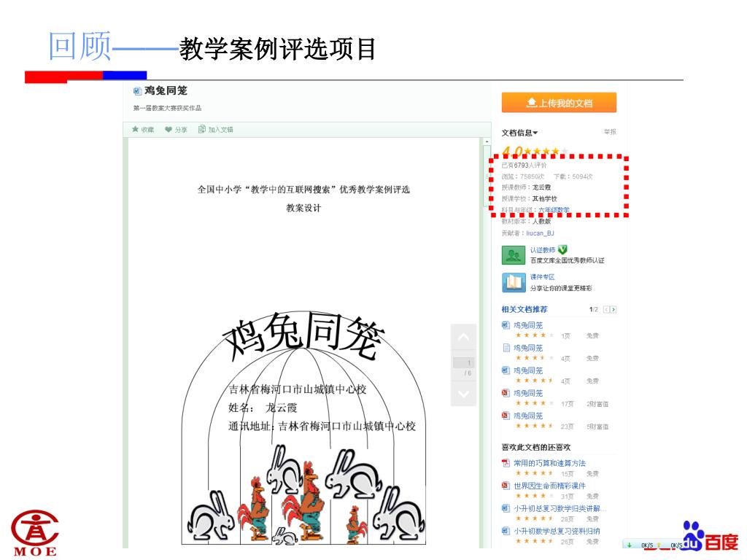This screenshot has height=560, width=747.
Task: Click 上传我的文档 orange button
Action: [x=559, y=102]
